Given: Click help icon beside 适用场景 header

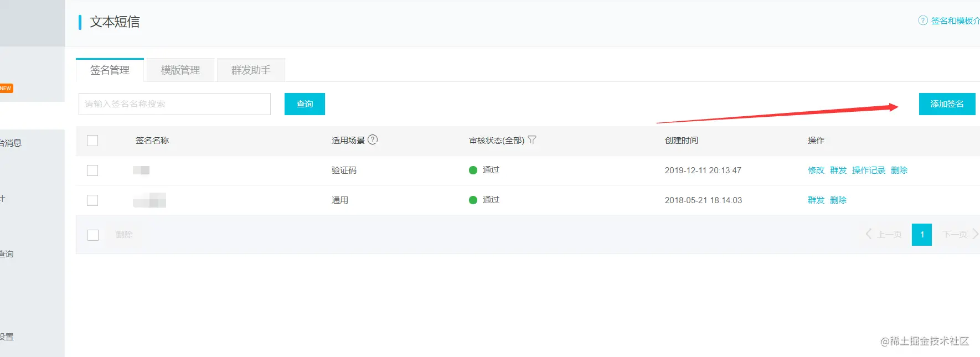Looking at the screenshot, I should [x=373, y=139].
